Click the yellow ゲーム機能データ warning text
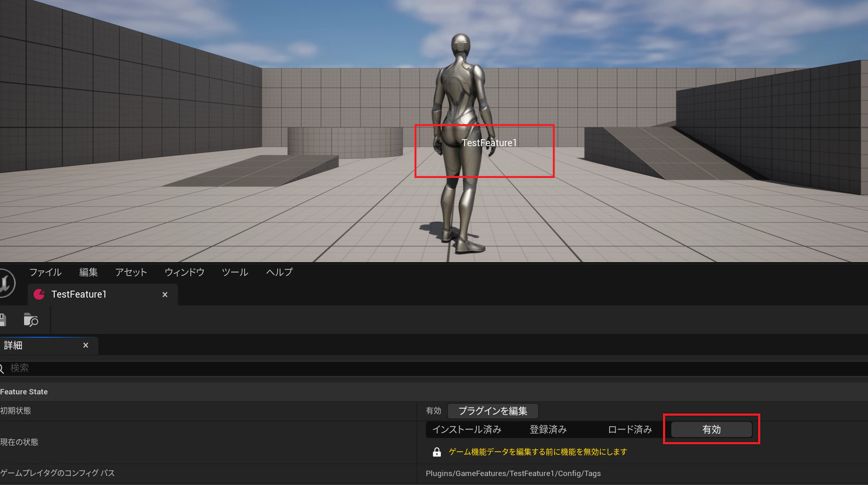The height and width of the screenshot is (485, 868). (538, 452)
